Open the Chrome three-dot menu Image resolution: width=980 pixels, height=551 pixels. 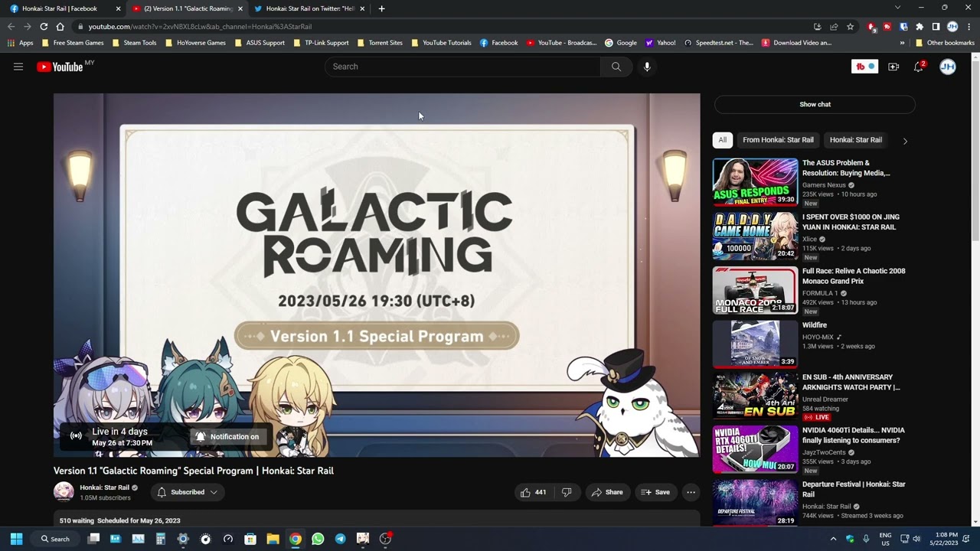[x=969, y=27]
